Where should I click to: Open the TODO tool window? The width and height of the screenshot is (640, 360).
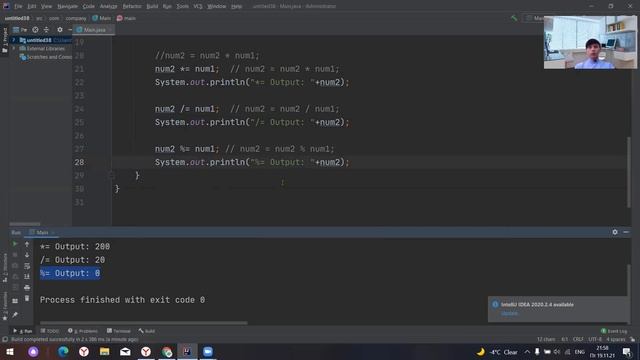[50, 331]
